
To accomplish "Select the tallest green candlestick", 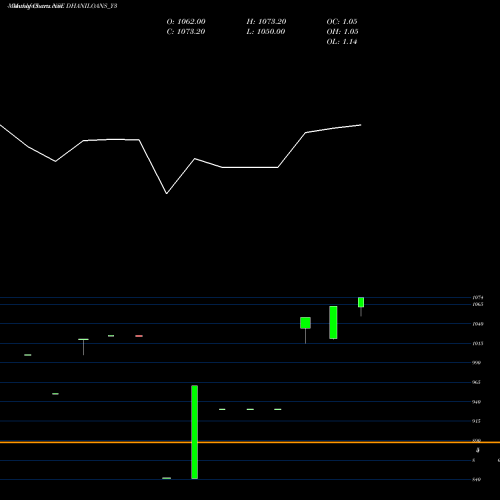I will click(195, 432).
